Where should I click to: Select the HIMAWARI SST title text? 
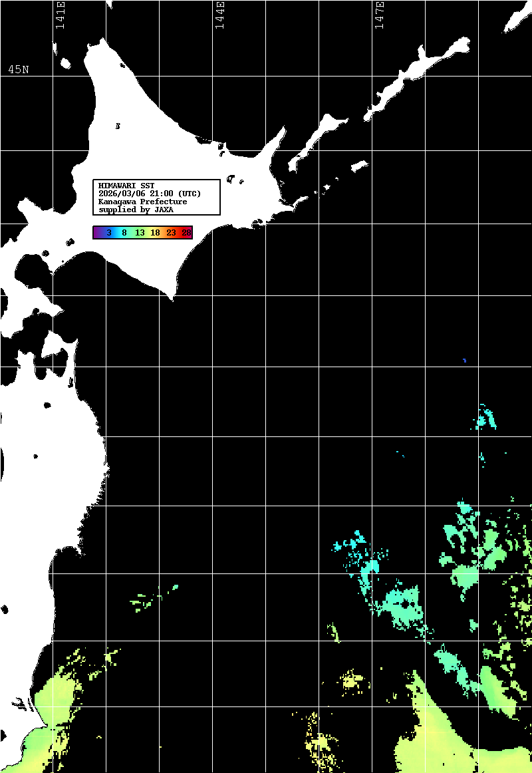(x=126, y=186)
